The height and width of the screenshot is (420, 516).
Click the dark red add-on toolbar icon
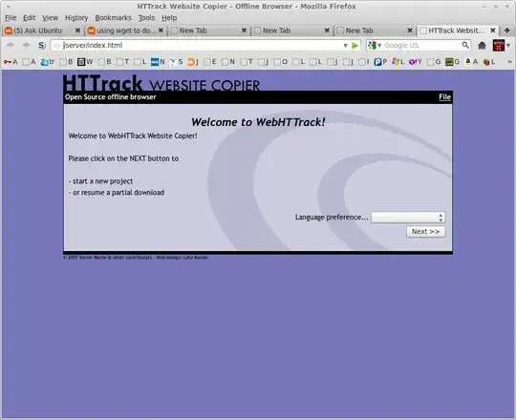point(498,45)
